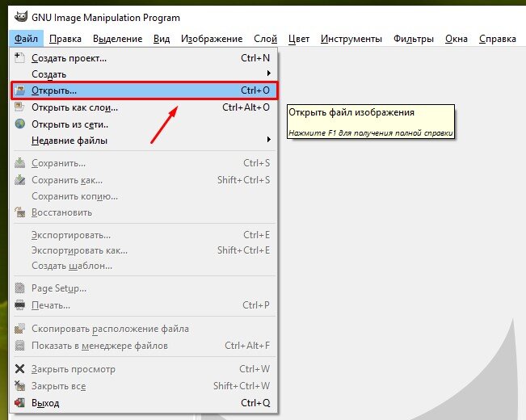
Task: Select Сохранить копию... entry
Action: 144,196
